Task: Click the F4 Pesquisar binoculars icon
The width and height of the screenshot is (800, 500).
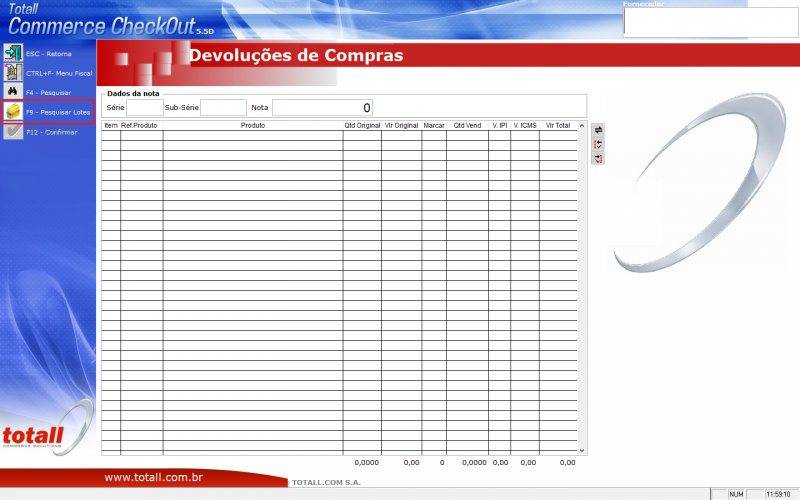Action: (x=13, y=92)
